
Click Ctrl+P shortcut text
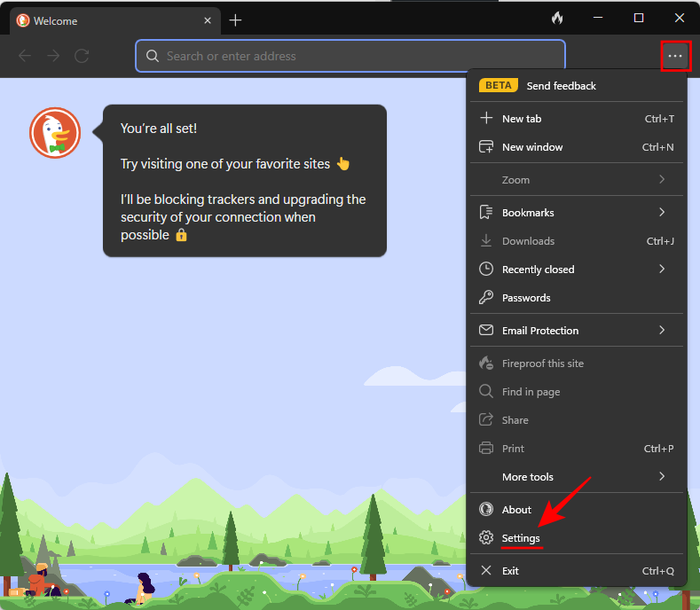point(659,449)
